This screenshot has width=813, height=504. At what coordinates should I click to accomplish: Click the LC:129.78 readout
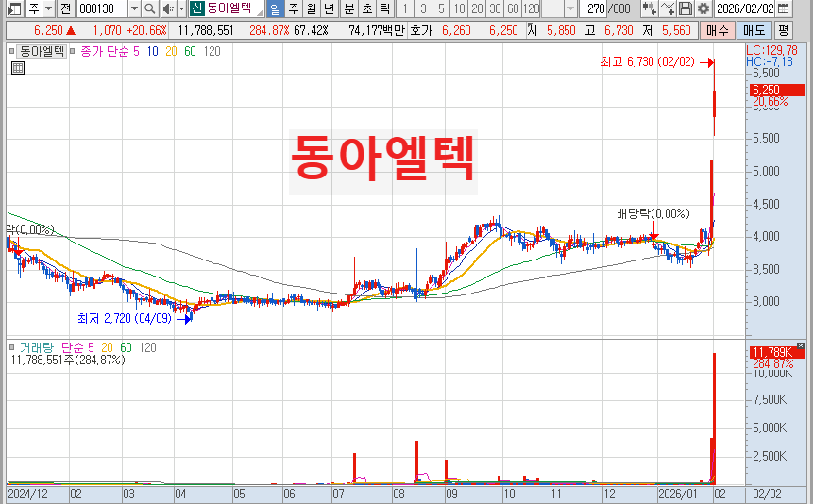[x=771, y=50]
